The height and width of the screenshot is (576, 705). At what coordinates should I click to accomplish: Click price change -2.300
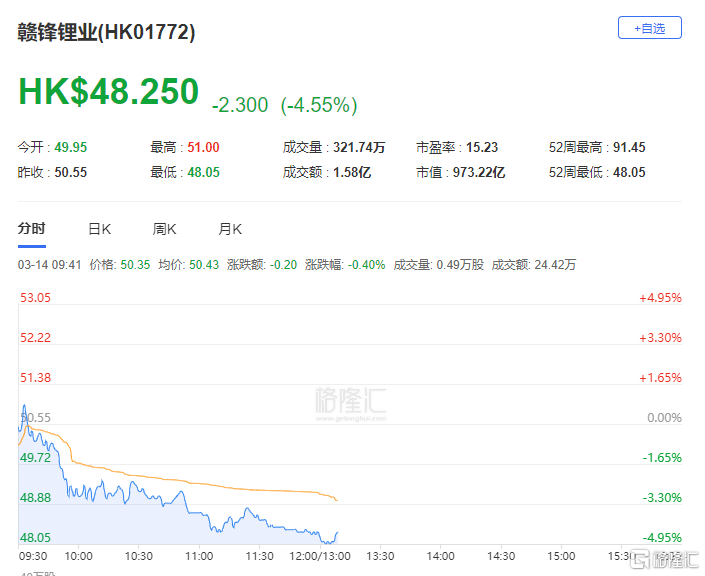tap(240, 105)
